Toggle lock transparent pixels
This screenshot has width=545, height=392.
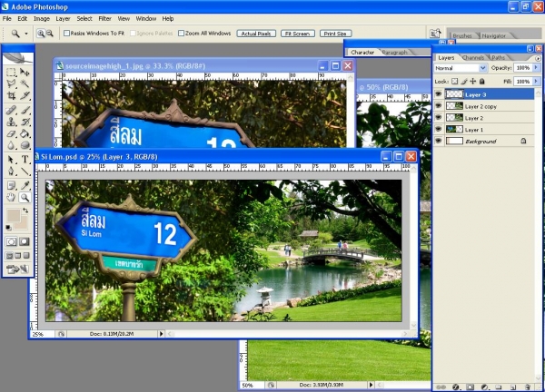(455, 82)
